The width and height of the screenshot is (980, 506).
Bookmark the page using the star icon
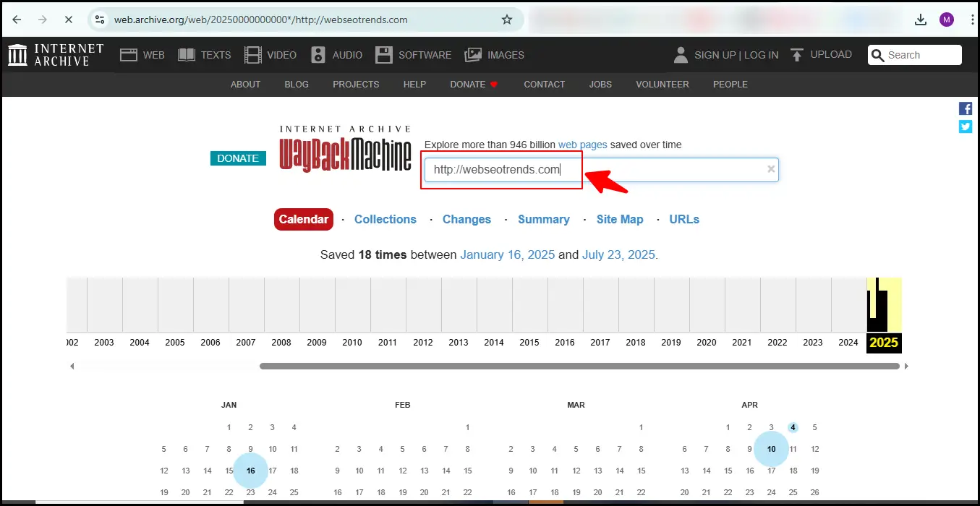(506, 20)
